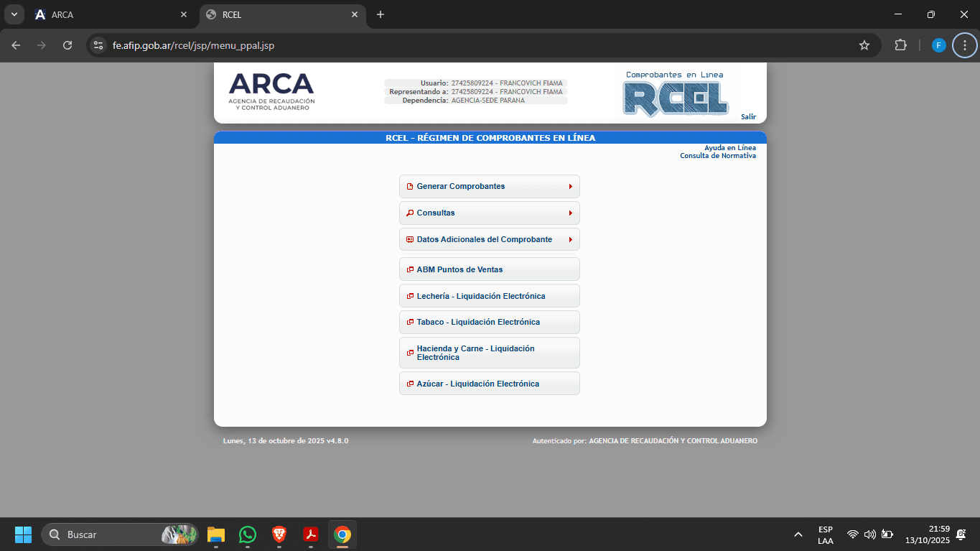
Task: Click the ESP LAA language indicator
Action: [x=826, y=534]
